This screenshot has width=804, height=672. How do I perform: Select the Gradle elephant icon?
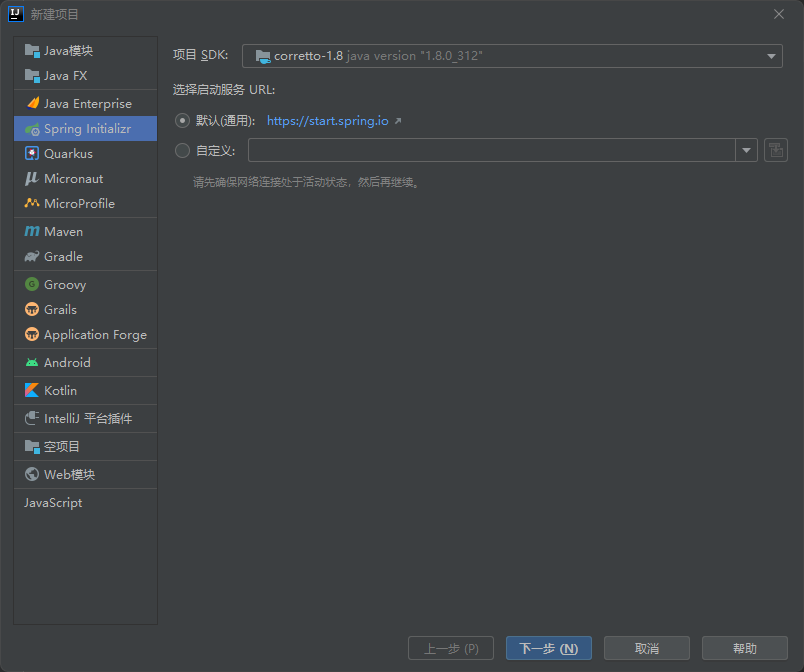pyautogui.click(x=32, y=257)
